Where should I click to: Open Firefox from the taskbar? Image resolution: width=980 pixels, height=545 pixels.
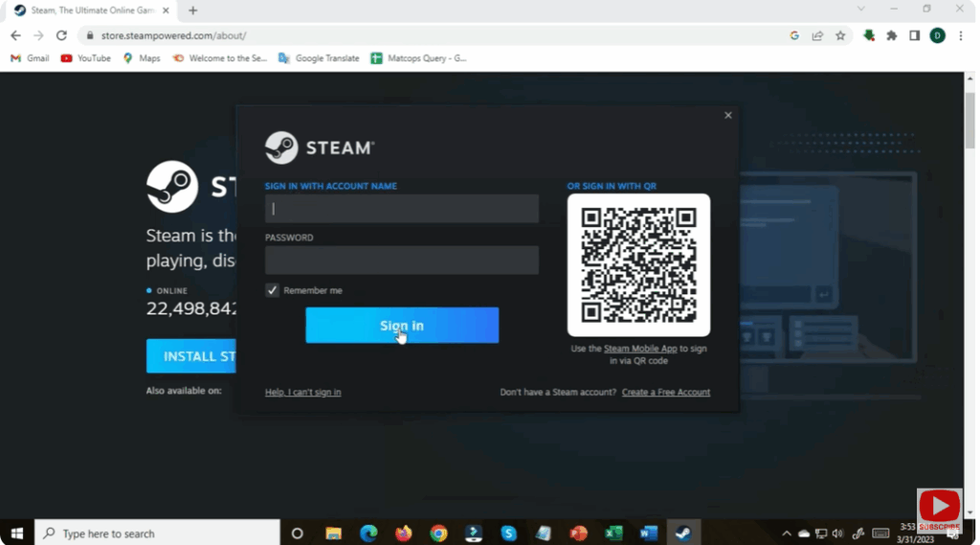point(404,534)
